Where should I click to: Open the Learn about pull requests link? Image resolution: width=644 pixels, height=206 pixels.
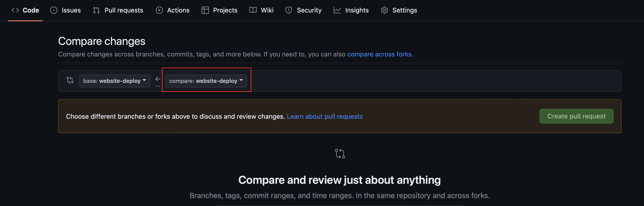click(x=325, y=116)
